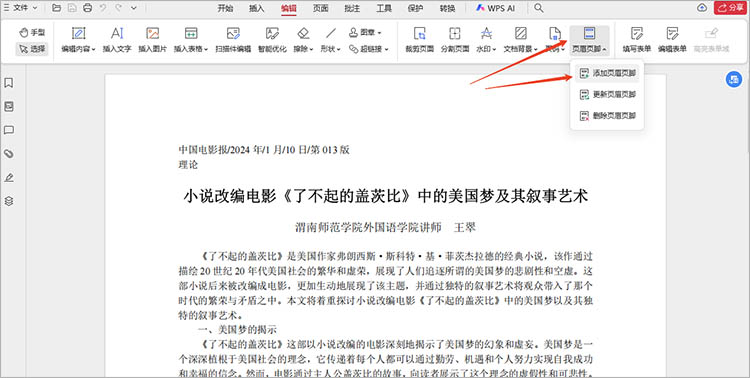Click the 智能优化 tool
The height and width of the screenshot is (378, 750).
click(272, 39)
